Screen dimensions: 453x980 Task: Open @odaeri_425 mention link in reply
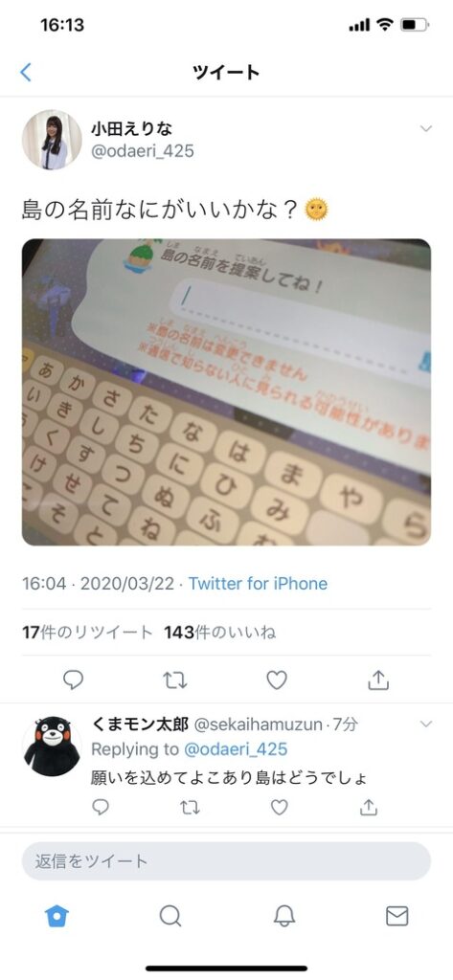click(x=235, y=748)
